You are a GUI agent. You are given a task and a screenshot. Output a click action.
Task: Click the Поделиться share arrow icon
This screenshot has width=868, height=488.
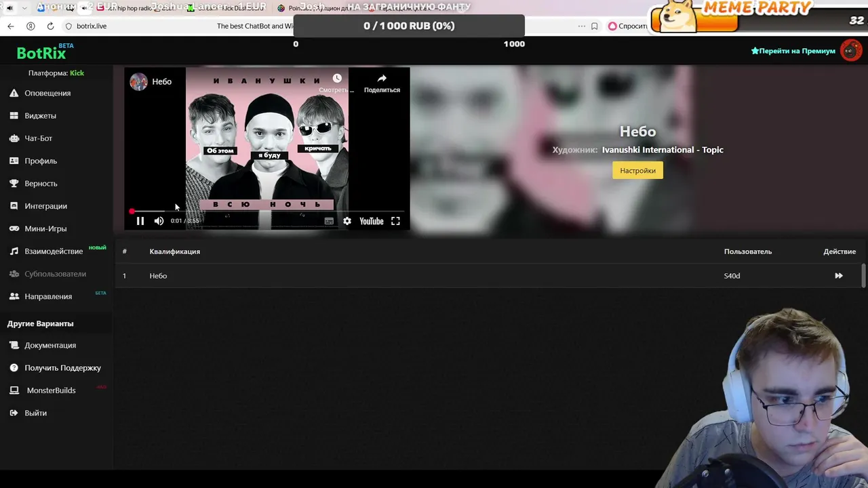[x=382, y=79]
